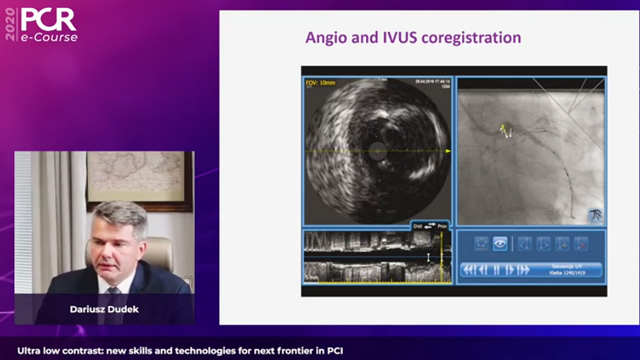
Task: Jump to last frame with fast-forward button
Action: click(523, 270)
